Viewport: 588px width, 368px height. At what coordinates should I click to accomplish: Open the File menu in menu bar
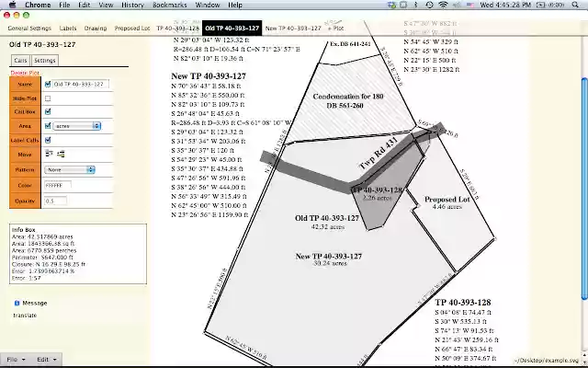(64, 5)
